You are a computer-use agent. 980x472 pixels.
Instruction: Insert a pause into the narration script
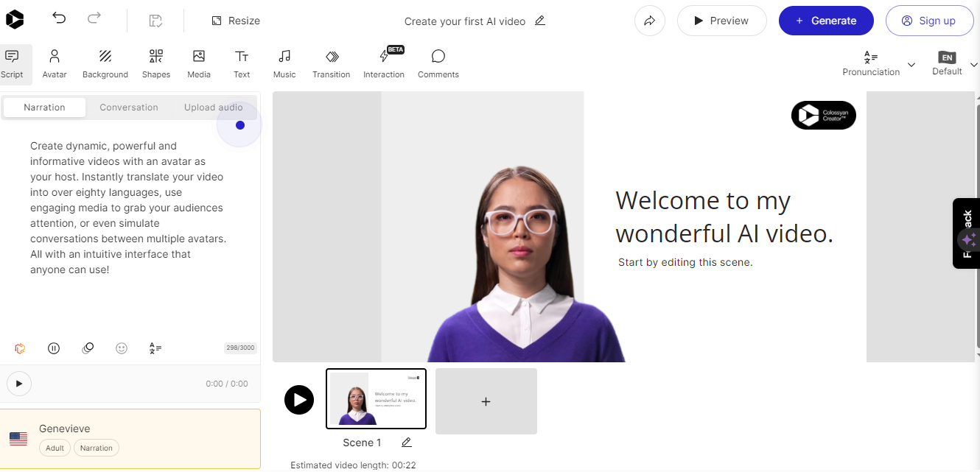(x=53, y=348)
